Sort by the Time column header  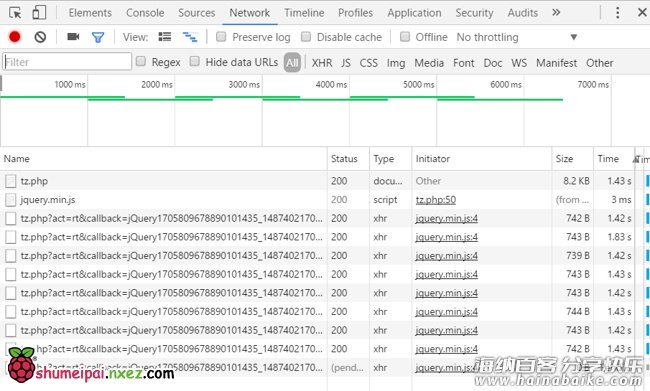click(614, 159)
